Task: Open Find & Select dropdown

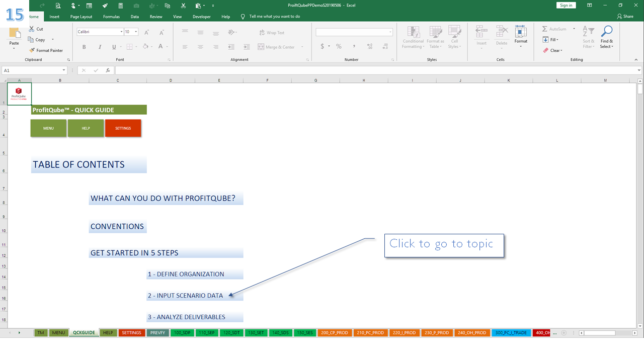Action: (607, 38)
